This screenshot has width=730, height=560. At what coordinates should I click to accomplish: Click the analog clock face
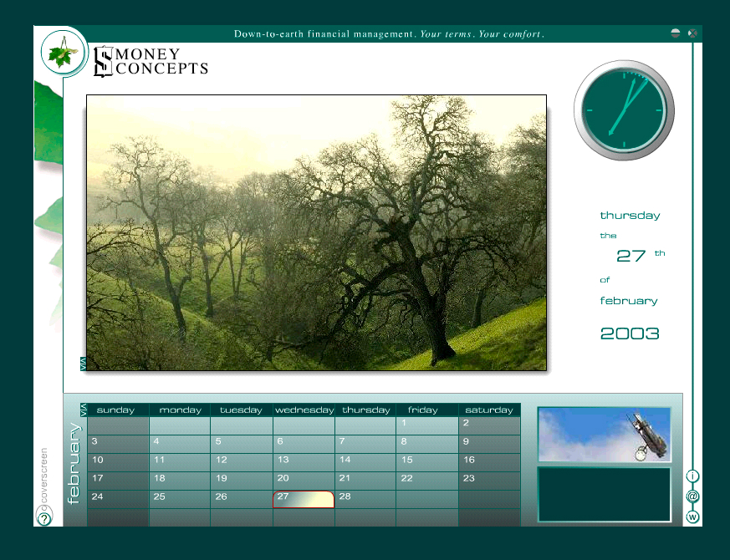tap(624, 109)
